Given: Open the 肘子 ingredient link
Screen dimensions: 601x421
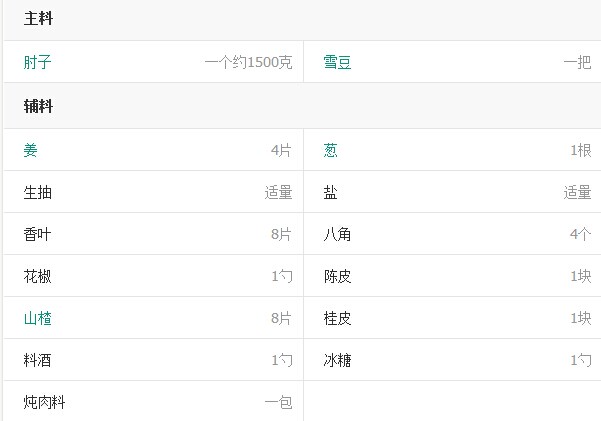Looking at the screenshot, I should pyautogui.click(x=38, y=63).
